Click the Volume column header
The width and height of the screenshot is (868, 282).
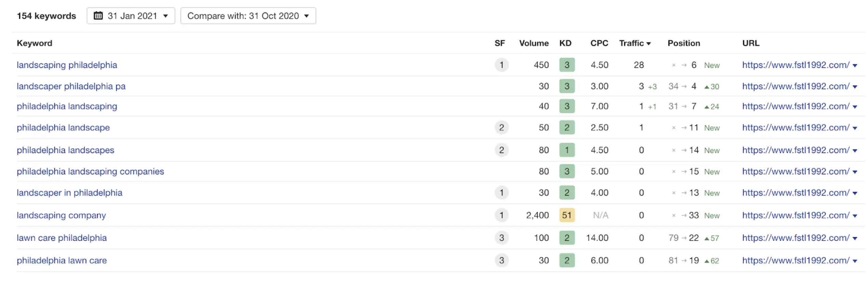tap(534, 43)
